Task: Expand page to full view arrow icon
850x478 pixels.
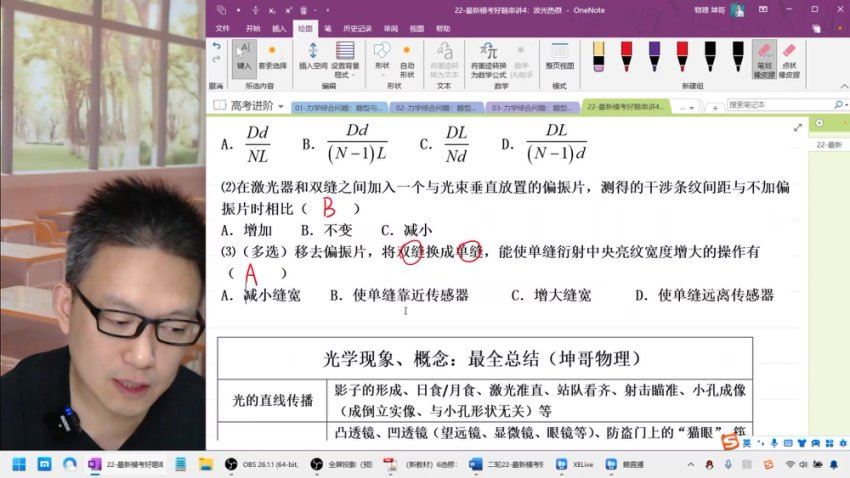Action: 797,128
